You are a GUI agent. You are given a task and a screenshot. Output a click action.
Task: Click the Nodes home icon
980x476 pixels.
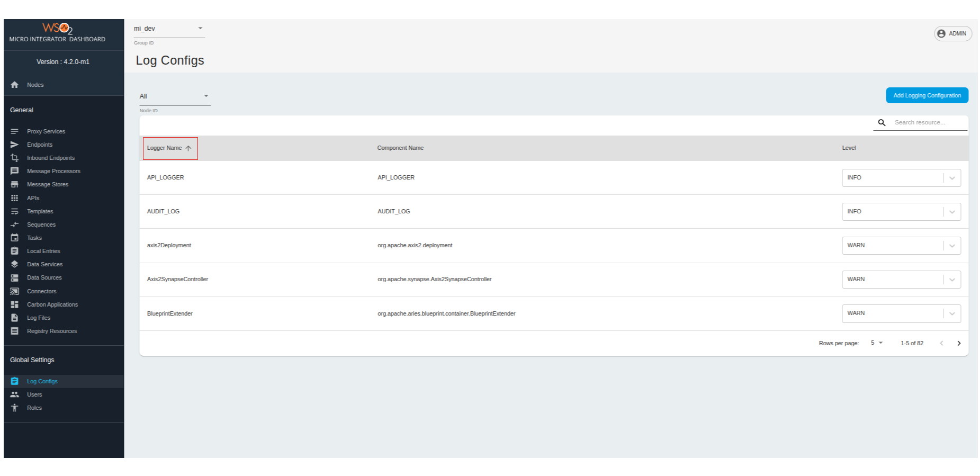pyautogui.click(x=14, y=85)
